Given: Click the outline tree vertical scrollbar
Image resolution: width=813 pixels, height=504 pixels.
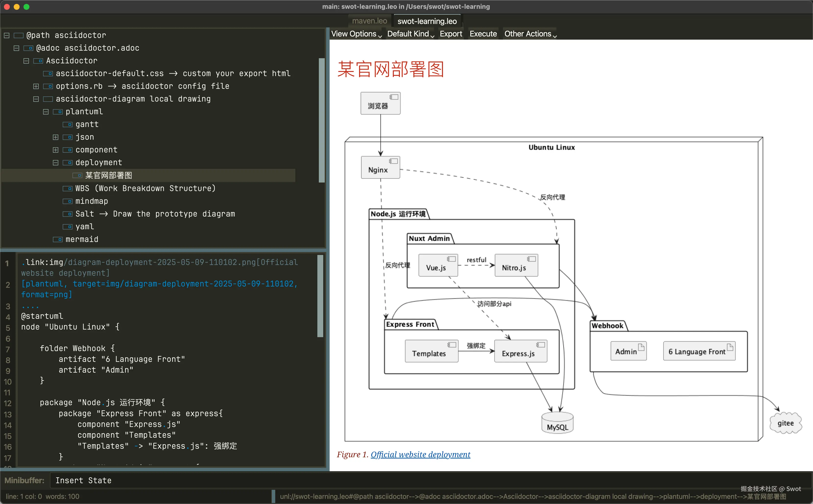Looking at the screenshot, I should [322, 120].
